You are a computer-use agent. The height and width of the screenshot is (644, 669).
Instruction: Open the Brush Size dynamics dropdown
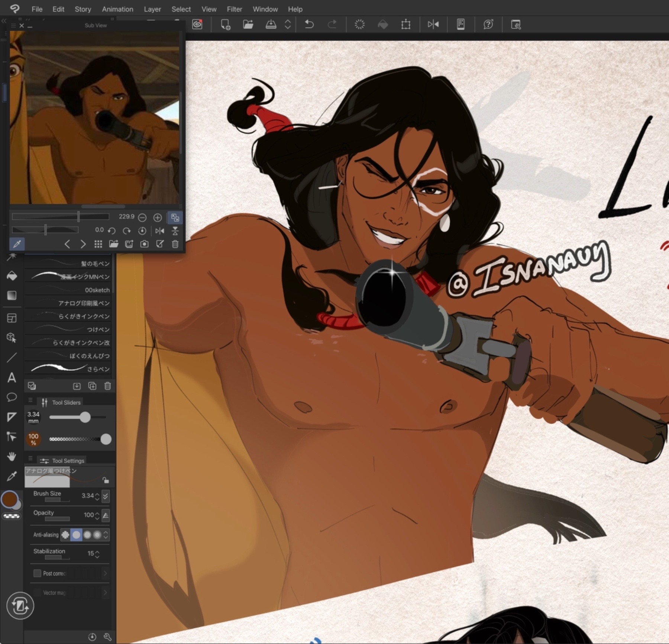(106, 496)
